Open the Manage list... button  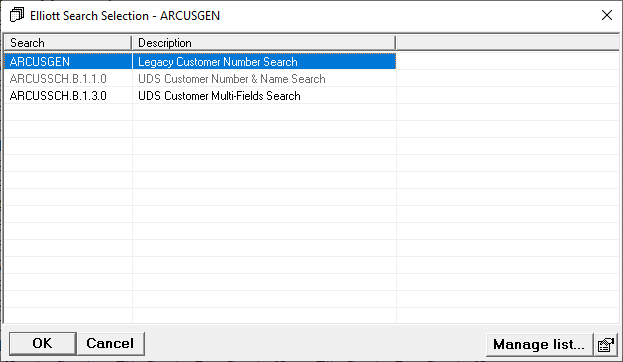point(539,344)
